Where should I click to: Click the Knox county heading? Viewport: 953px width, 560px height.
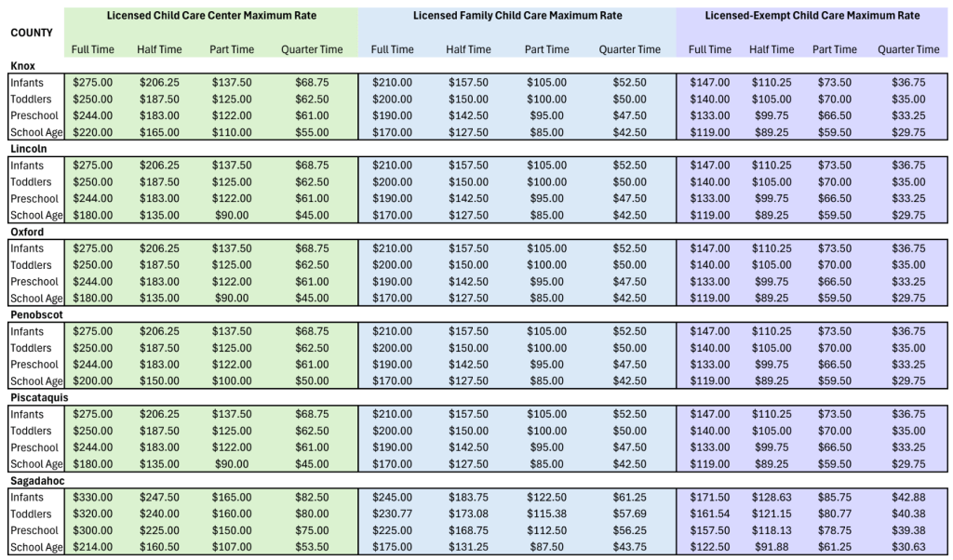point(24,65)
